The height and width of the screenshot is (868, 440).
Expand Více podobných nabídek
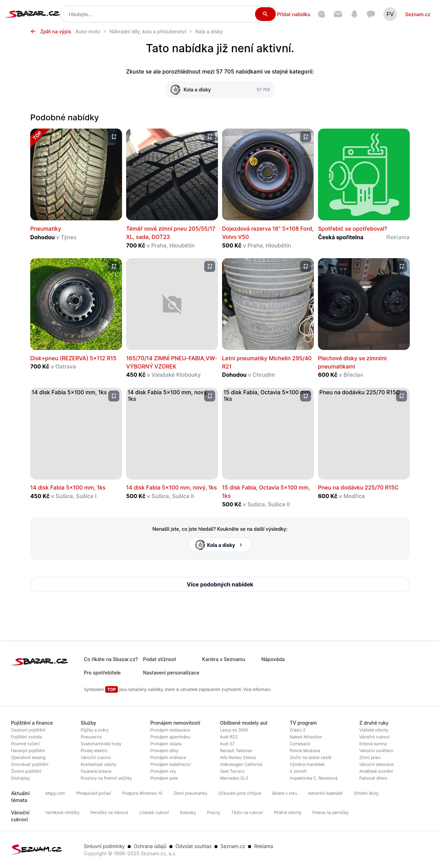click(x=220, y=584)
